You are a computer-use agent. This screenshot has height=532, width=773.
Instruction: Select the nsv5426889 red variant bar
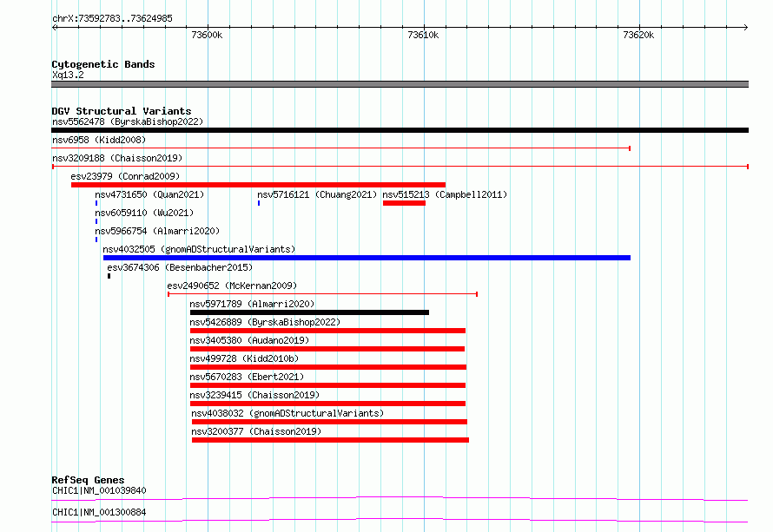coord(327,331)
